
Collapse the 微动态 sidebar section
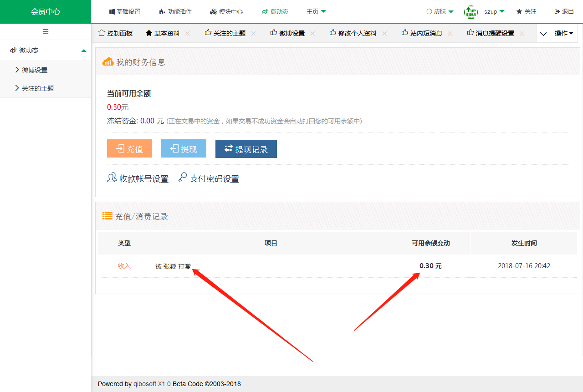[x=84, y=51]
